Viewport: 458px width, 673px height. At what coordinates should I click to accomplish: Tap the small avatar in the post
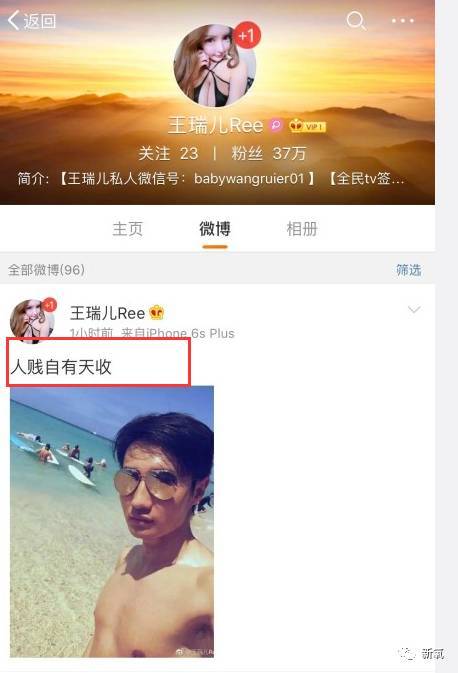pyautogui.click(x=32, y=321)
